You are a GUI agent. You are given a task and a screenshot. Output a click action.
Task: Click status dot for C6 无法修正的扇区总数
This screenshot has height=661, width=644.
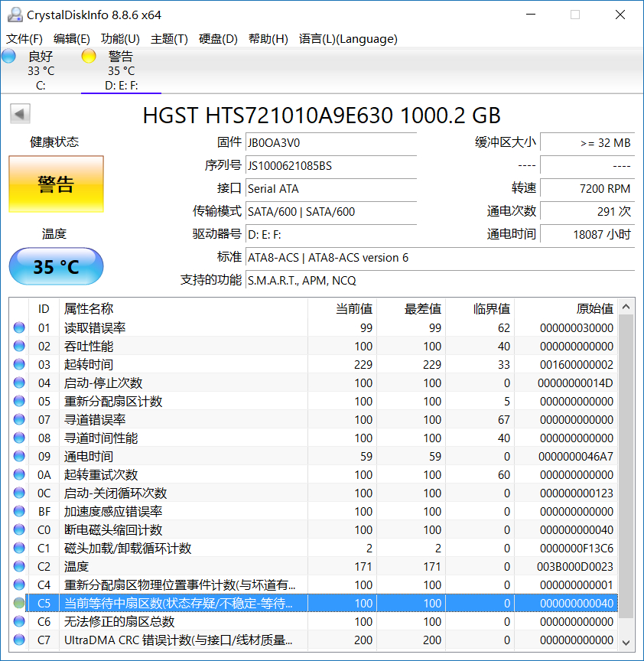[x=19, y=621]
